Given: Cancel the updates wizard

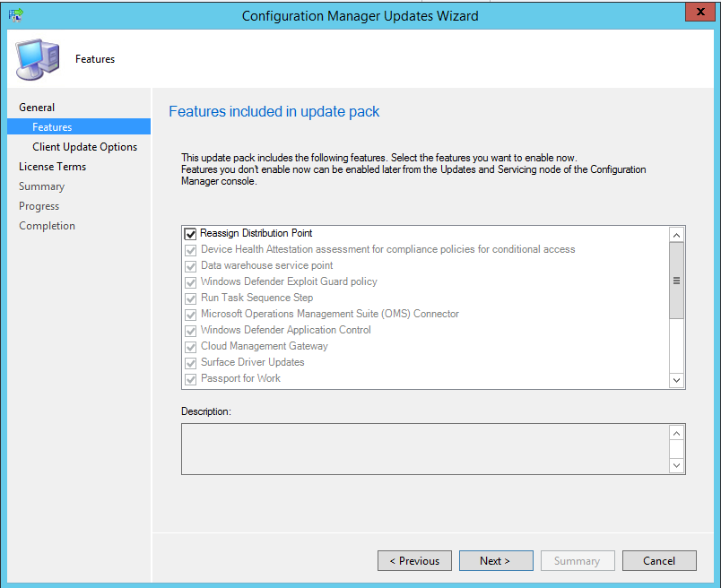Looking at the screenshot, I should tap(659, 560).
